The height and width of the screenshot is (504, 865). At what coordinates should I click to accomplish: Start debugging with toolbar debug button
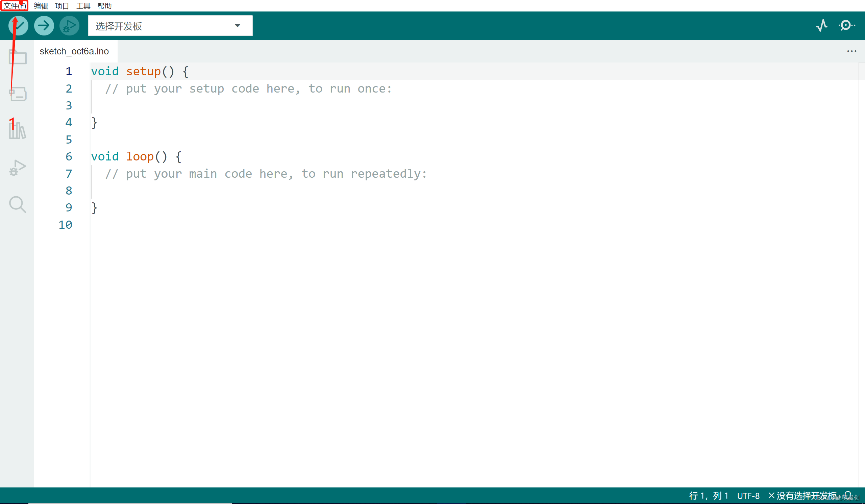pos(69,26)
